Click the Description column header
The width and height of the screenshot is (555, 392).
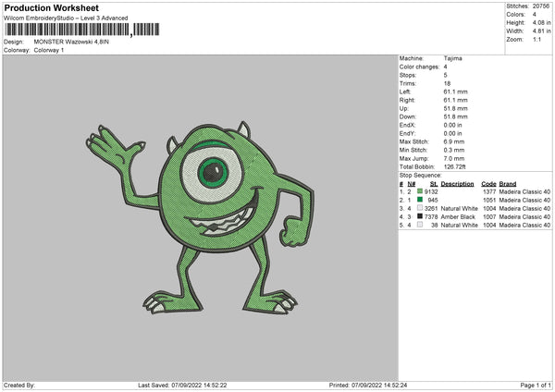coord(457,184)
